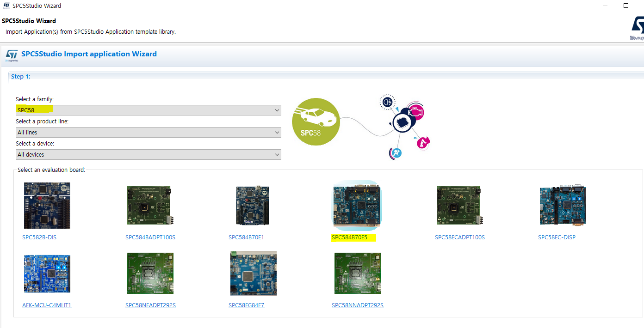Open the SPC58EC-DISP link
This screenshot has width=644, height=328.
[557, 237]
